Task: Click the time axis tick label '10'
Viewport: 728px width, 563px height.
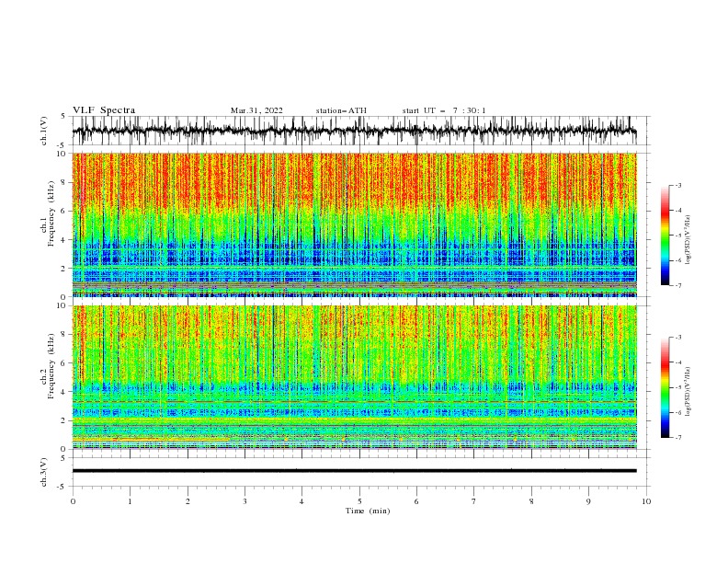Action: coord(646,501)
